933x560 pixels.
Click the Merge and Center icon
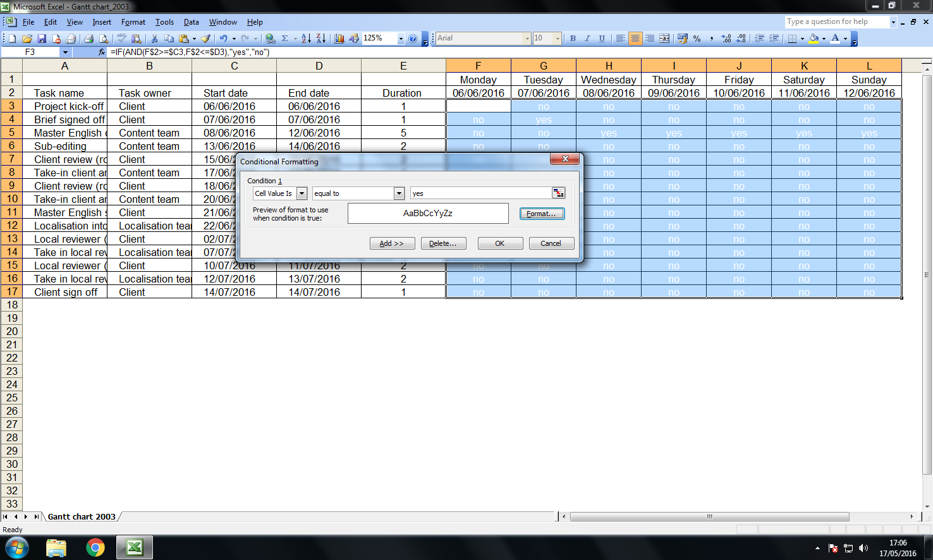[665, 38]
